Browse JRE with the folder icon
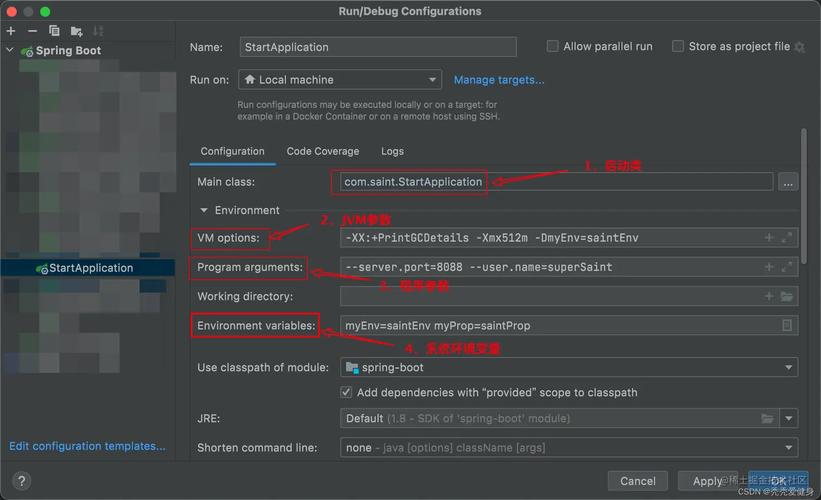Image resolution: width=821 pixels, height=500 pixels. point(767,418)
